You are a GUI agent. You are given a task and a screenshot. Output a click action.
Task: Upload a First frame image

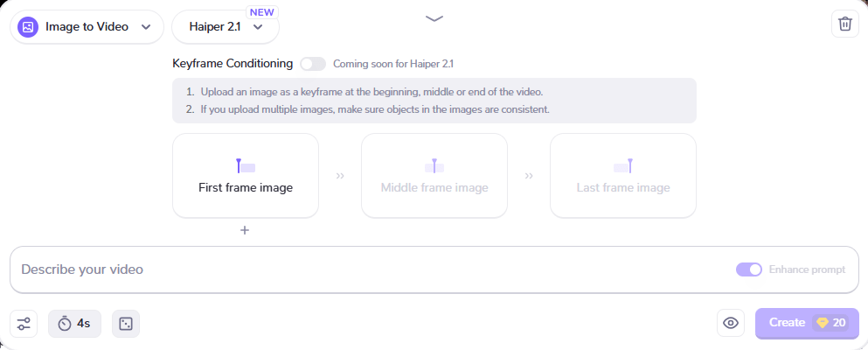pyautogui.click(x=246, y=175)
